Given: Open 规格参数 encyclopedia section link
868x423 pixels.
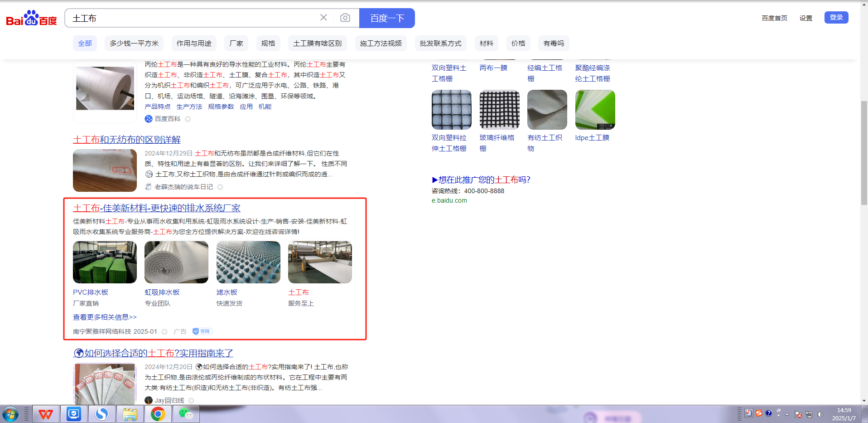Looking at the screenshot, I should pyautogui.click(x=221, y=107).
